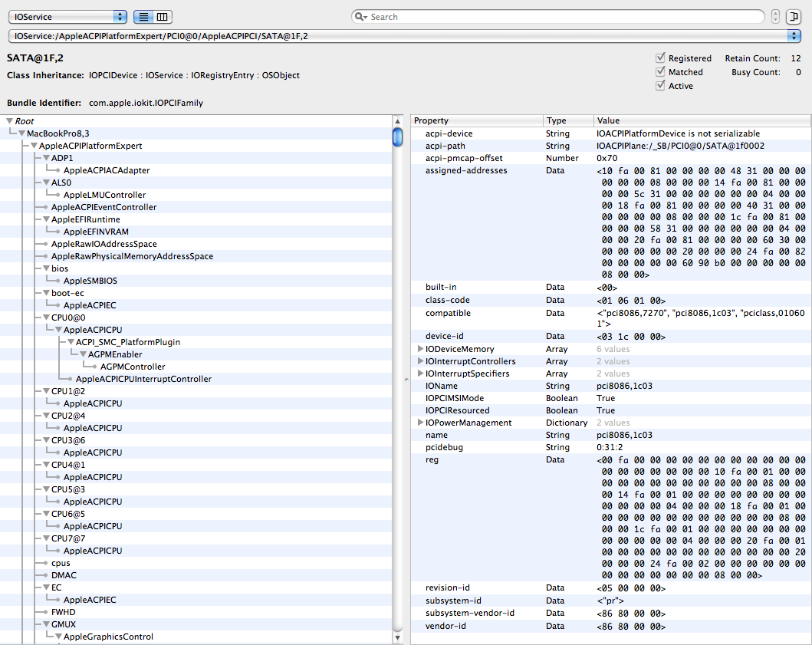This screenshot has height=645, width=812.
Task: Click the tree scrollbar thumb
Action: tap(398, 137)
